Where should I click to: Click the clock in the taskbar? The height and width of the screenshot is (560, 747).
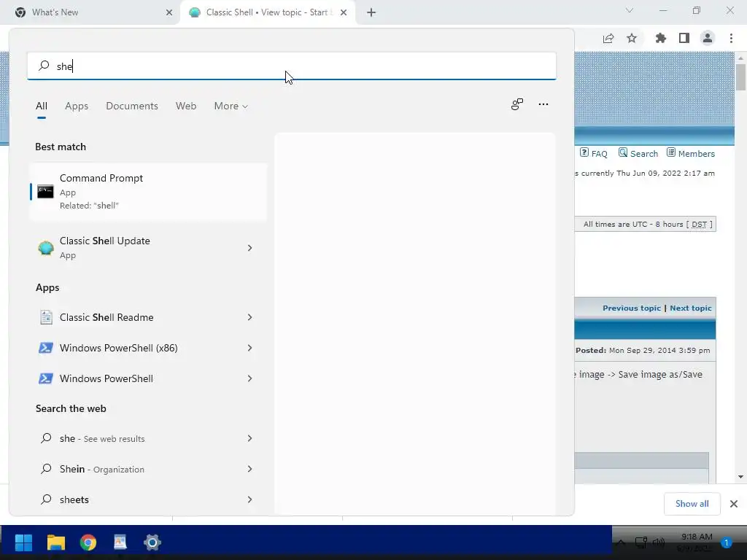pos(697,542)
